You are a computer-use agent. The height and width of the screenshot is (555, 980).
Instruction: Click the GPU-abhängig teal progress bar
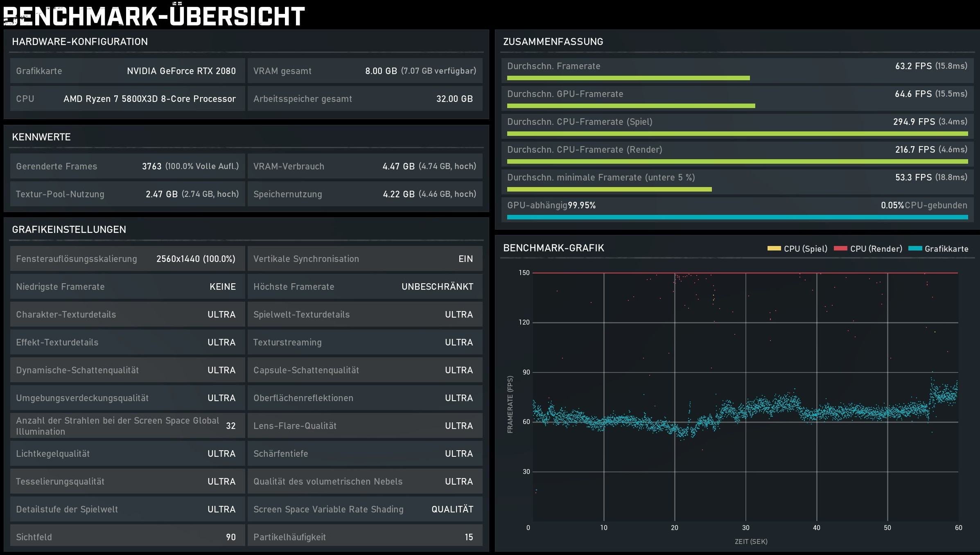click(x=737, y=217)
